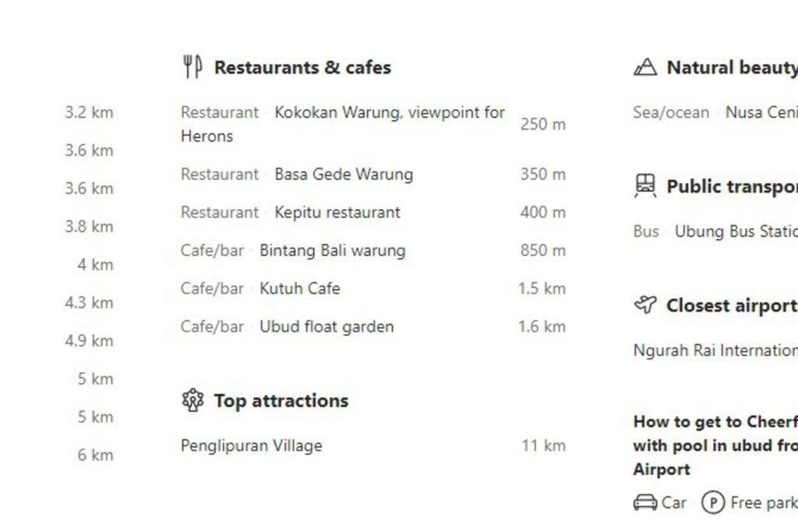Click the fork and knife restaurants icon
The width and height of the screenshot is (798, 532).
tap(192, 67)
